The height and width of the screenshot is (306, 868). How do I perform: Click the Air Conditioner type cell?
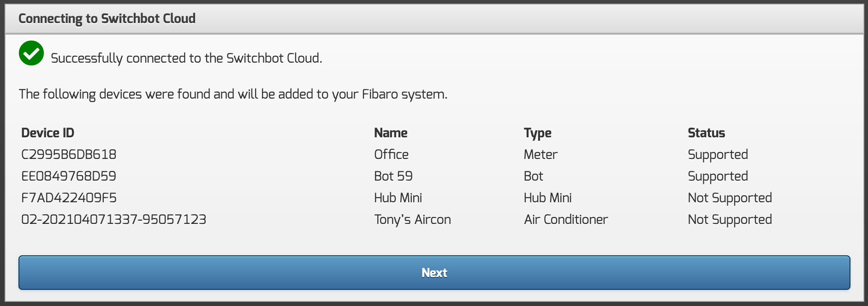point(565,219)
